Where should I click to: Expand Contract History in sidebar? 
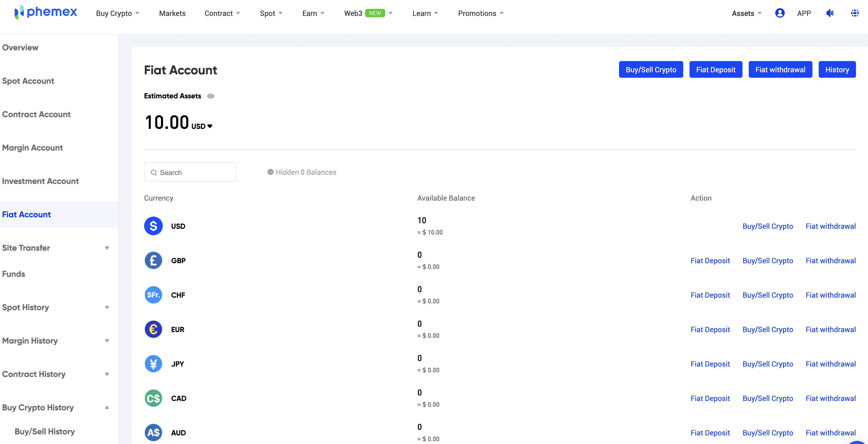click(x=107, y=374)
